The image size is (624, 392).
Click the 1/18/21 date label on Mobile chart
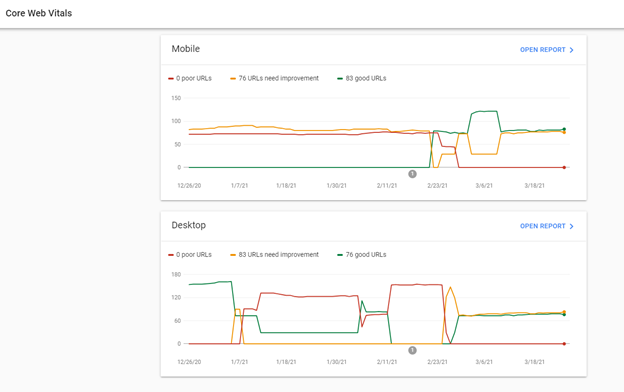(x=286, y=186)
